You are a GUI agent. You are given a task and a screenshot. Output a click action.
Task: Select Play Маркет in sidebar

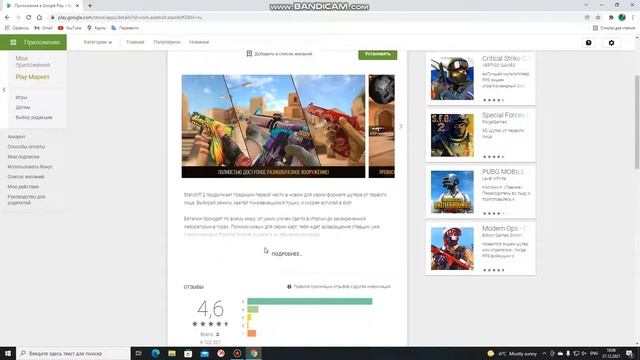32,77
